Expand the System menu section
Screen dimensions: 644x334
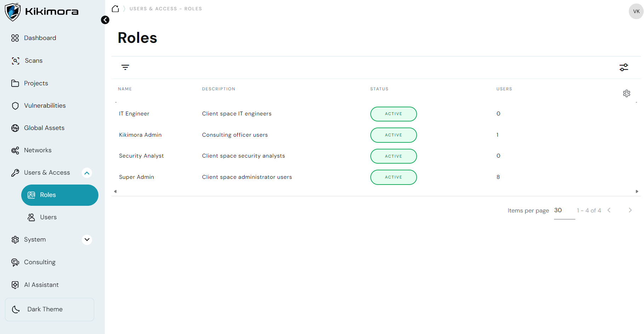click(x=87, y=240)
